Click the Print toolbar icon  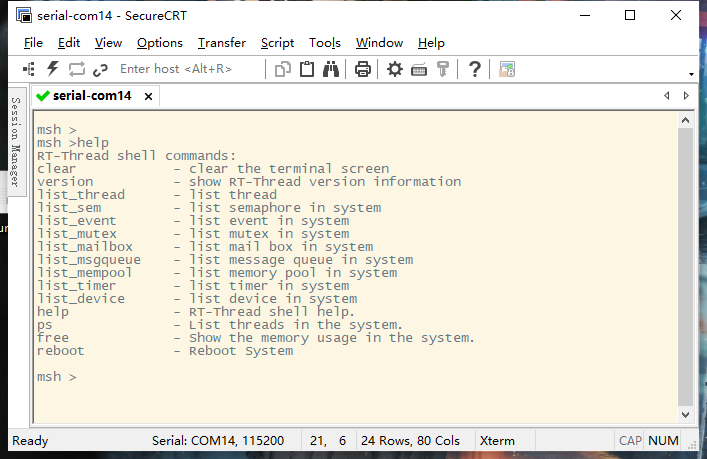[x=363, y=69]
